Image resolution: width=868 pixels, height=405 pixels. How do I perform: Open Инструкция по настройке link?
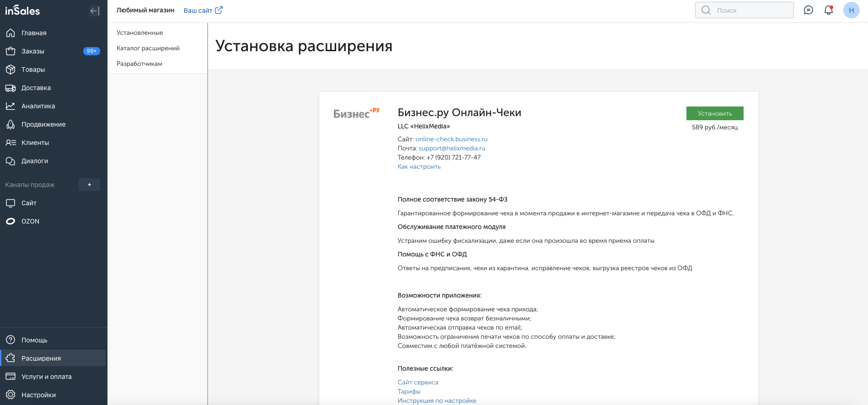(x=437, y=400)
